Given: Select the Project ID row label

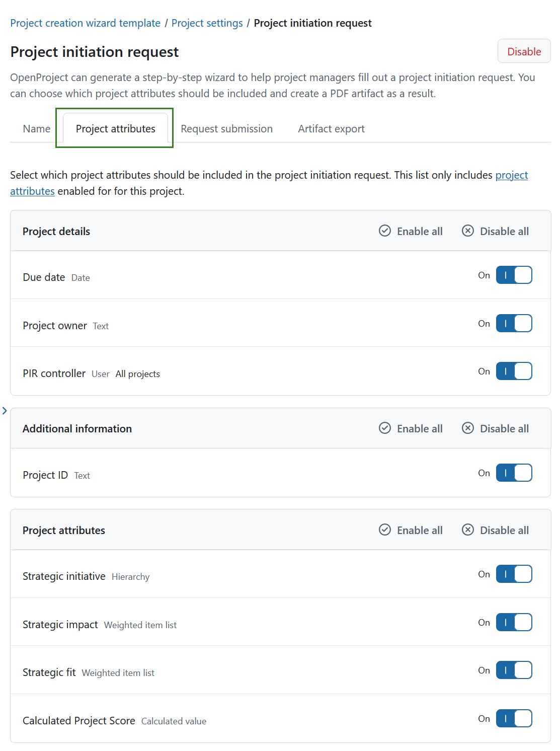Looking at the screenshot, I should pos(45,475).
